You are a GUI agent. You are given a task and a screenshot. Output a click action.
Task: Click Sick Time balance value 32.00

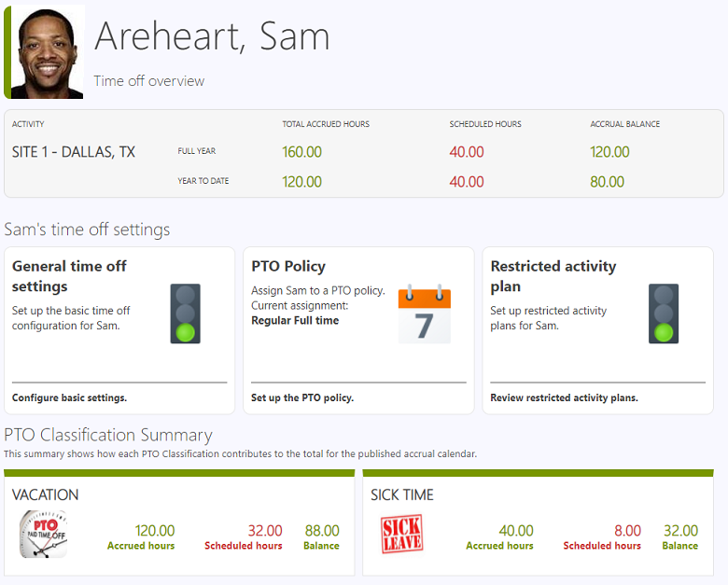pos(680,531)
